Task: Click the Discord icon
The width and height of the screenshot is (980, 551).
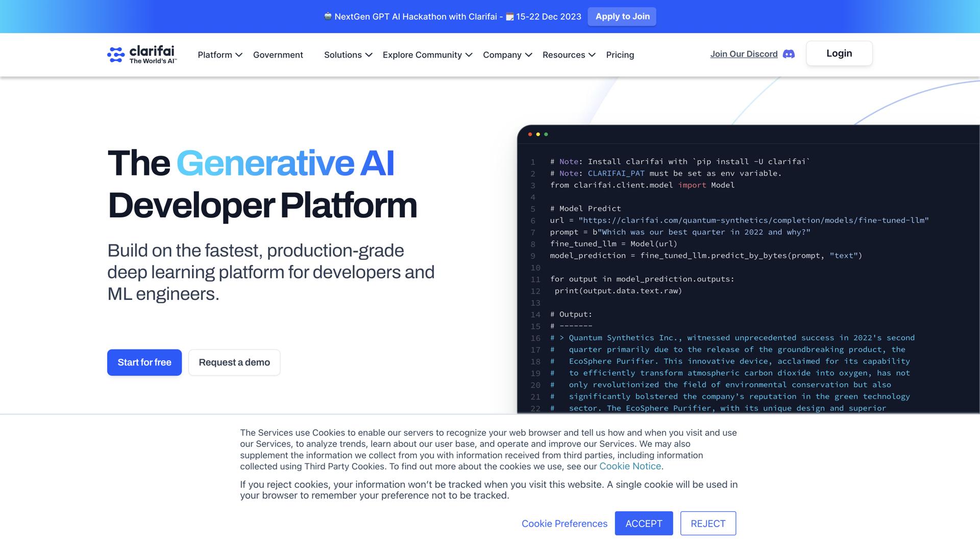Action: (x=789, y=54)
